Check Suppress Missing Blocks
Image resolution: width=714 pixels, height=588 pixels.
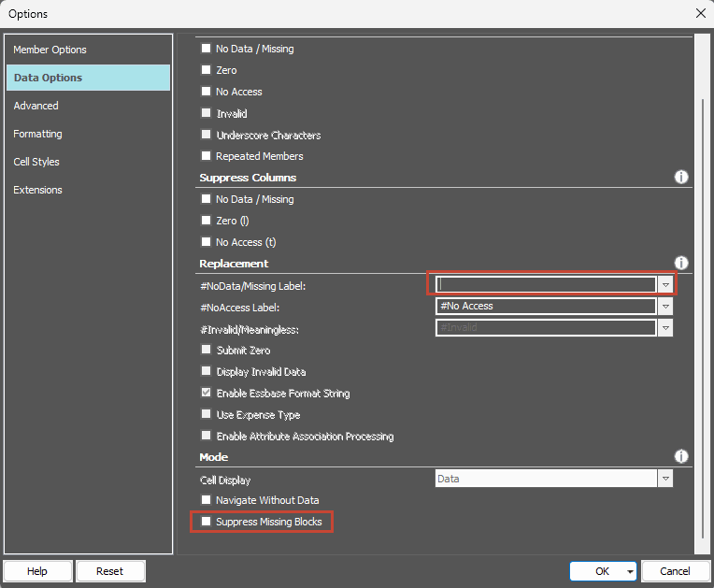click(x=206, y=522)
